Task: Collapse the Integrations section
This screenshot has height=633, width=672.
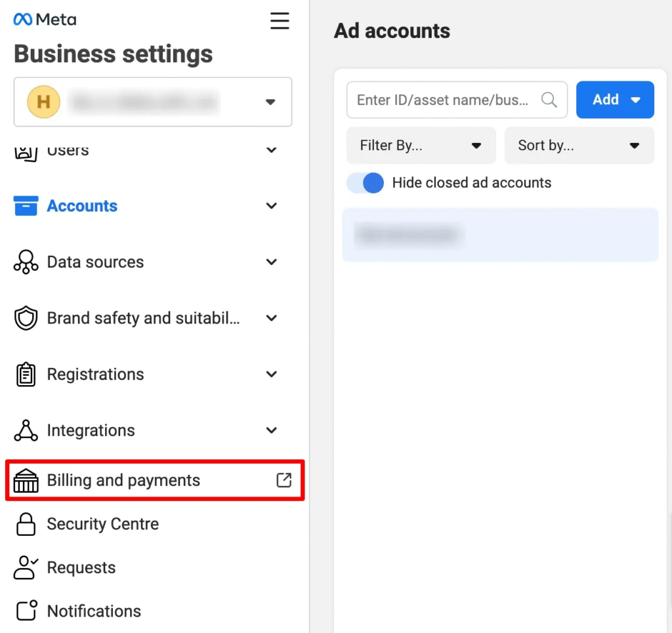Action: (271, 430)
